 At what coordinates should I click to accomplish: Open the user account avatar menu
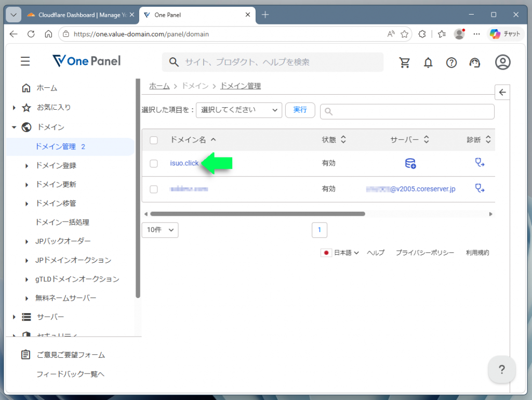click(x=502, y=62)
